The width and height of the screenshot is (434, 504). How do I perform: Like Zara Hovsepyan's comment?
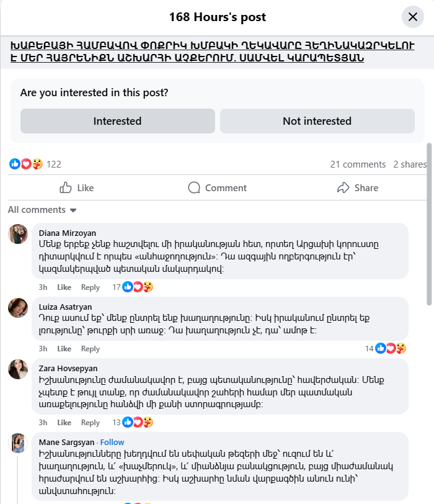64,422
